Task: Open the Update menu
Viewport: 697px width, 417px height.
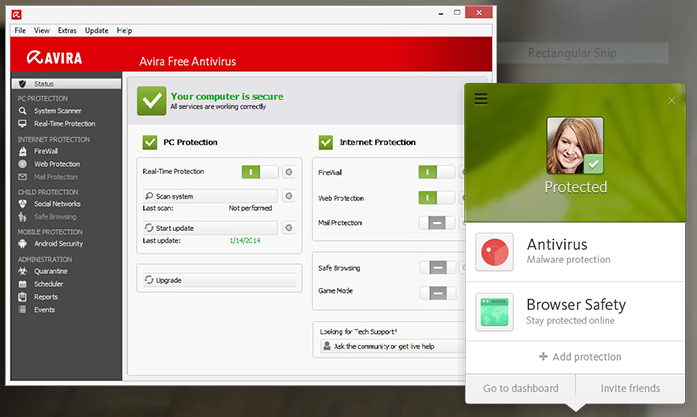Action: click(x=96, y=31)
